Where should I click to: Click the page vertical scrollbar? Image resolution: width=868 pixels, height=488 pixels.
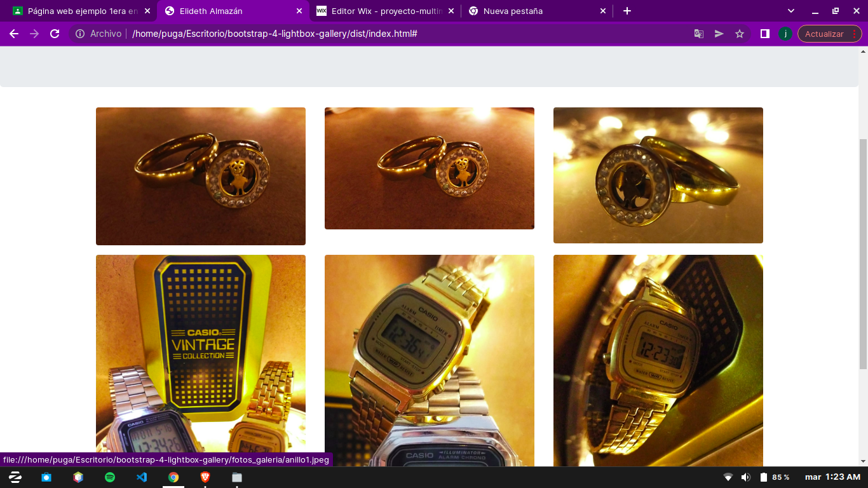pyautogui.click(x=863, y=254)
